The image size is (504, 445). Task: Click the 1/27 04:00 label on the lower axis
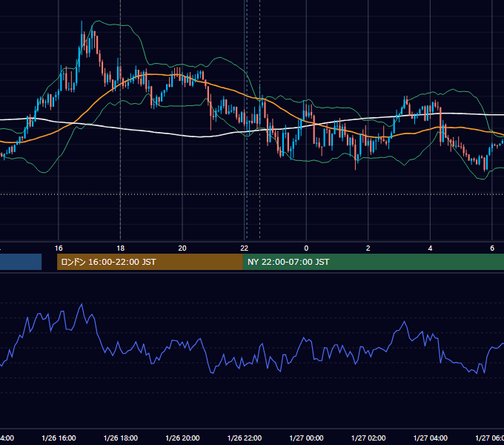(x=431, y=438)
